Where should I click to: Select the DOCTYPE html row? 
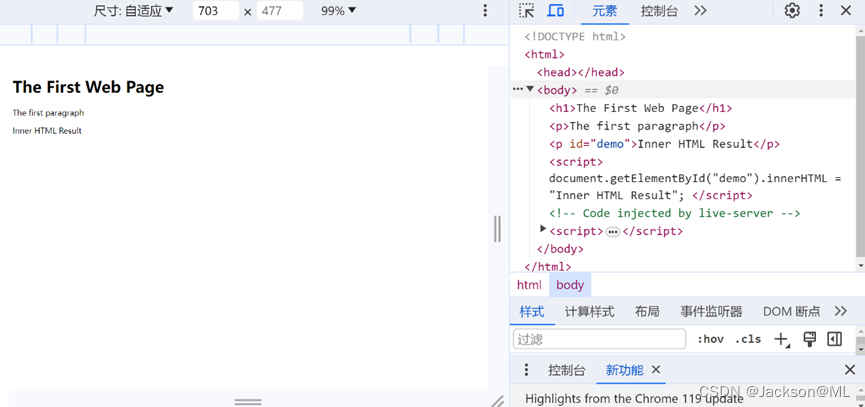pyautogui.click(x=575, y=36)
